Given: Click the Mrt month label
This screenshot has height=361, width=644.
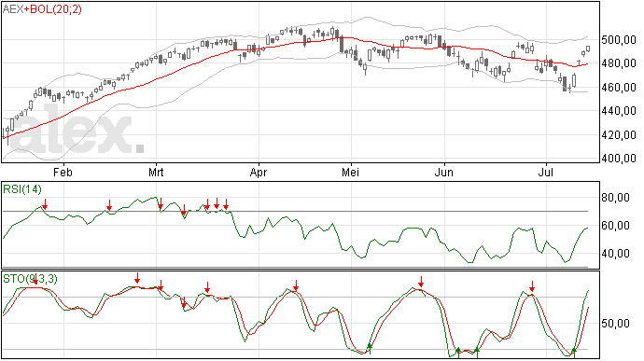Looking at the screenshot, I should tap(156, 172).
